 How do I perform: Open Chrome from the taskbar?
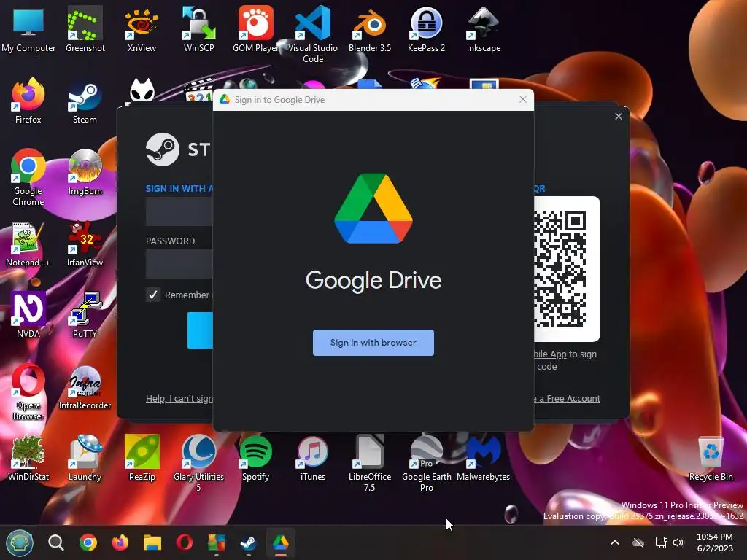[x=88, y=542]
